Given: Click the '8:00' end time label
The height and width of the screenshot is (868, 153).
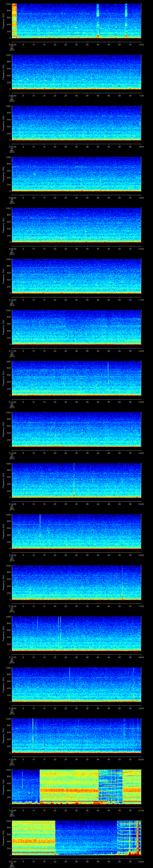Looking at the screenshot, I should pos(141,147).
